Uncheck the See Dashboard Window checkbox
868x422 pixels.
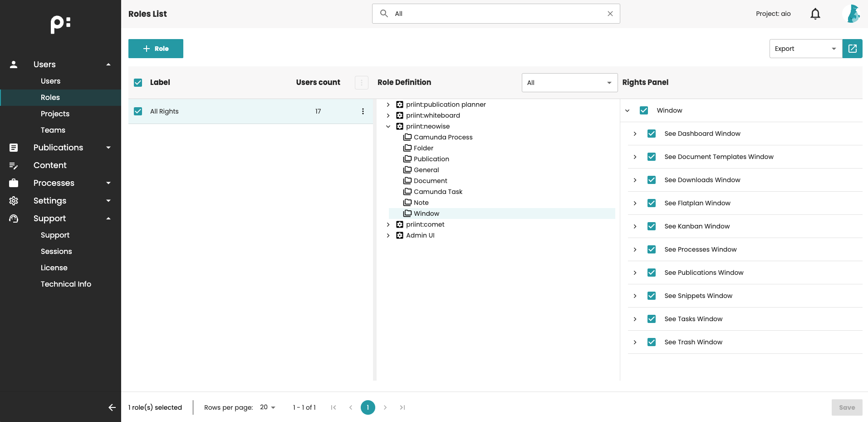651,134
